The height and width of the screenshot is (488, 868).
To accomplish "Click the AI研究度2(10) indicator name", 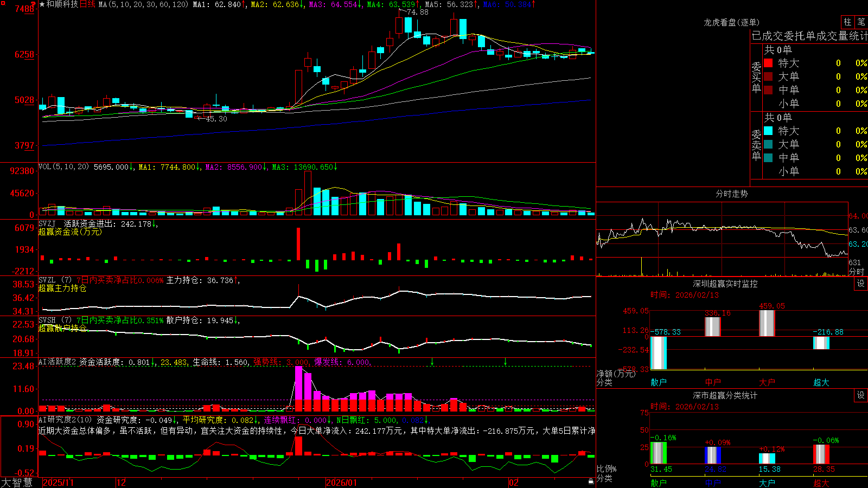I will pyautogui.click(x=65, y=420).
